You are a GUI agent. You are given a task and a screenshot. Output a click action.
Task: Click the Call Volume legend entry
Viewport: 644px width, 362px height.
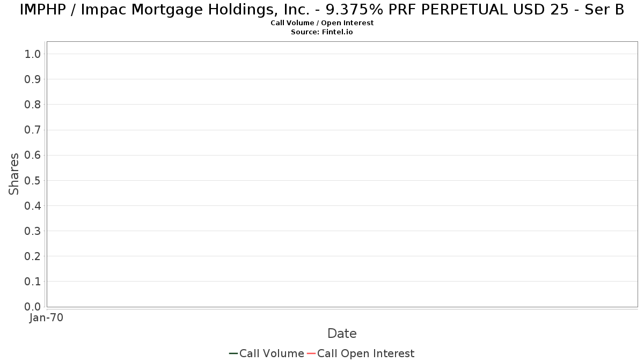pyautogui.click(x=267, y=353)
